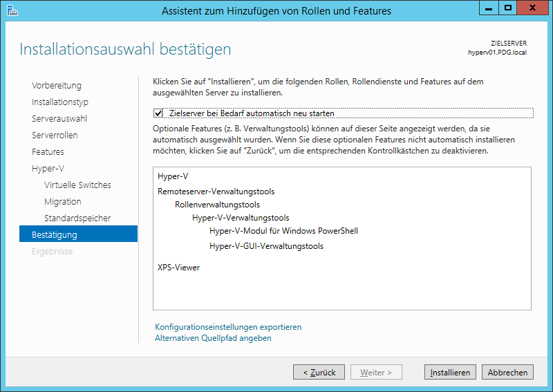Select the Serverauswahl step in sidebar

pyautogui.click(x=59, y=119)
